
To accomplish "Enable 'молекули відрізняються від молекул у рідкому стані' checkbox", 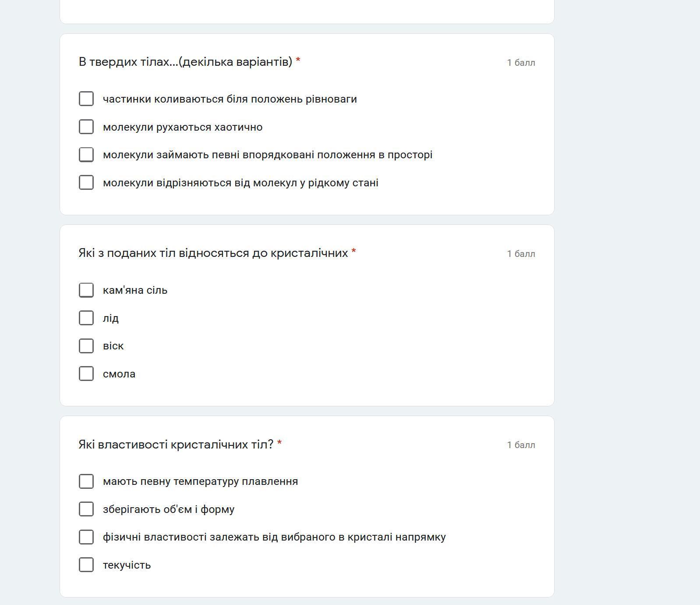I will point(86,182).
